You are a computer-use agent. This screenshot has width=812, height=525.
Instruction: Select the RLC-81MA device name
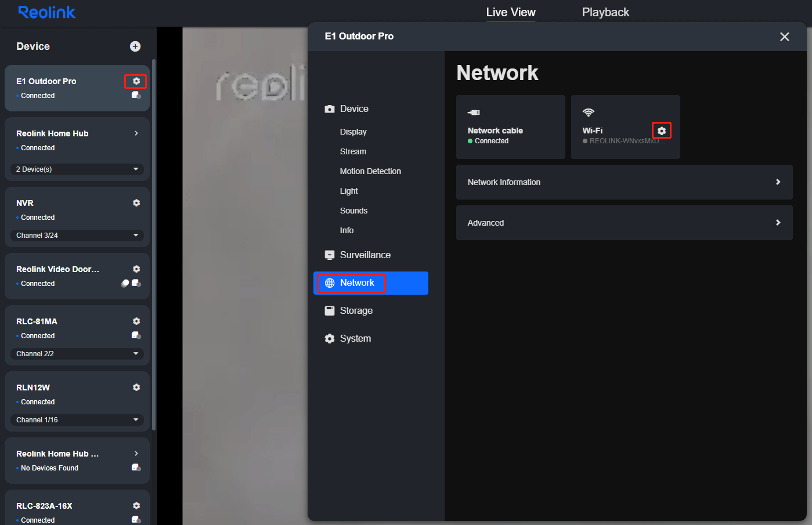[x=37, y=321]
